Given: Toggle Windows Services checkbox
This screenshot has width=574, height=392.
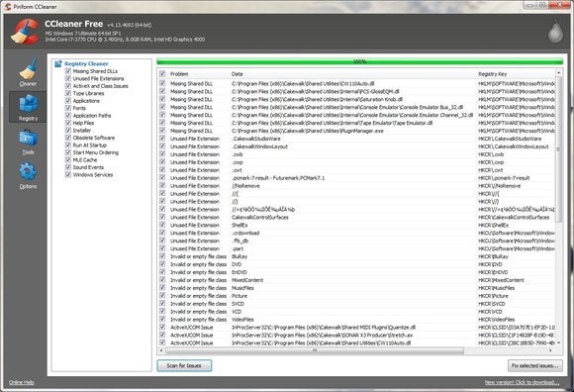Looking at the screenshot, I should [67, 174].
